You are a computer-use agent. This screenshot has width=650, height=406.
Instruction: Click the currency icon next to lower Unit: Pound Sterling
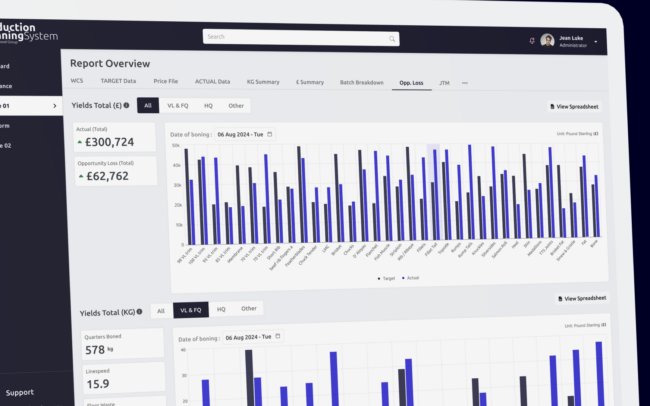604,325
